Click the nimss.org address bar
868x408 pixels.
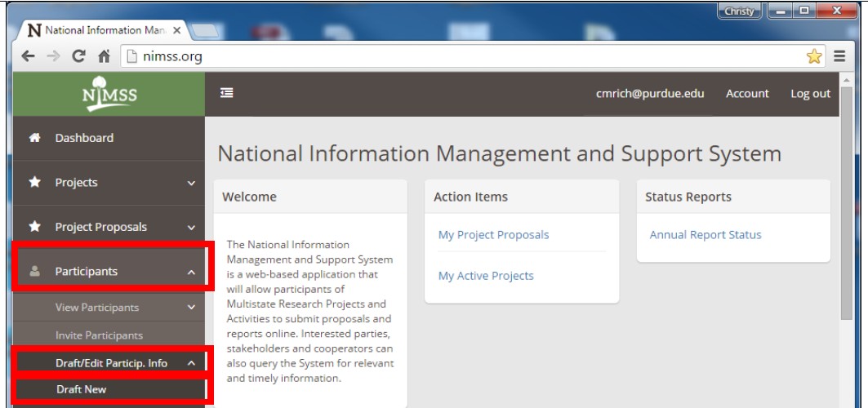457,56
